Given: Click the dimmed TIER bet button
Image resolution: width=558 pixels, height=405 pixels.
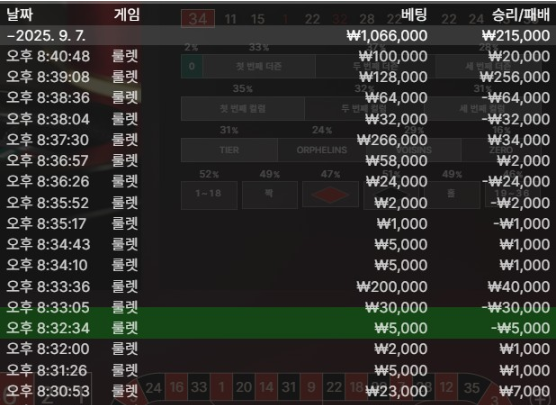Looking at the screenshot, I should 229,150.
